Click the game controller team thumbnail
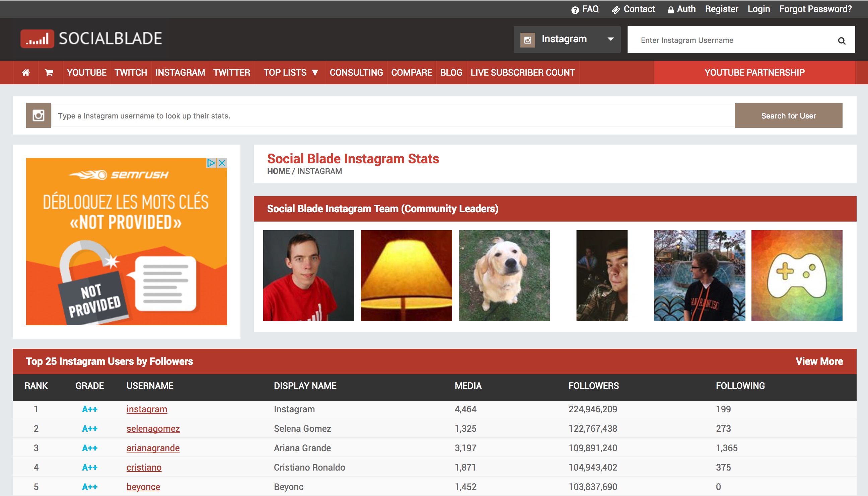This screenshot has height=496, width=868. (x=796, y=275)
